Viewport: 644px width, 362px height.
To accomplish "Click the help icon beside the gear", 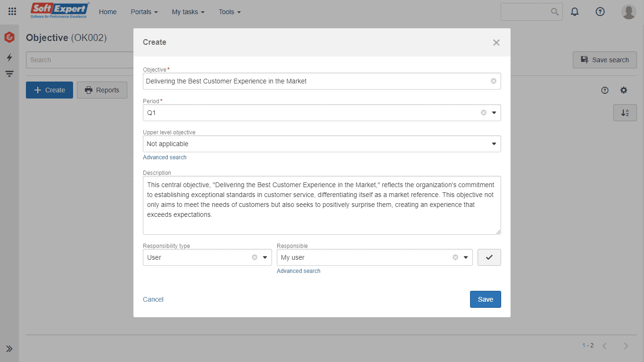I will (x=605, y=90).
